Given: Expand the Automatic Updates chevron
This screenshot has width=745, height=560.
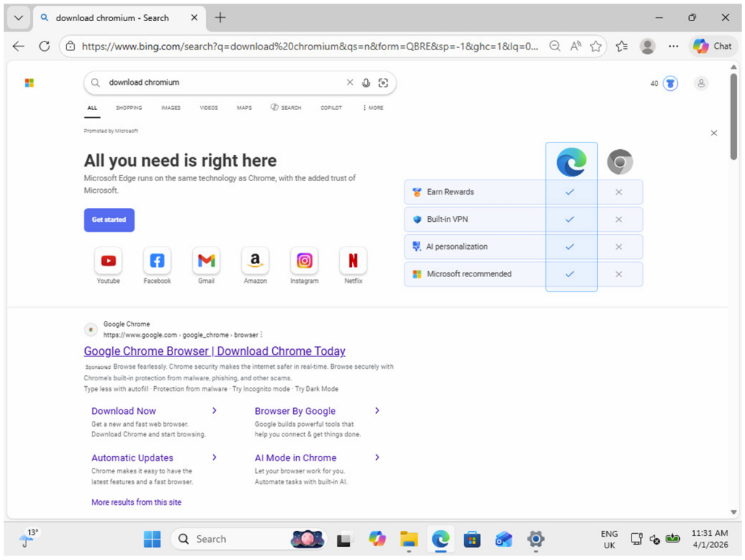Looking at the screenshot, I should pyautogui.click(x=215, y=457).
